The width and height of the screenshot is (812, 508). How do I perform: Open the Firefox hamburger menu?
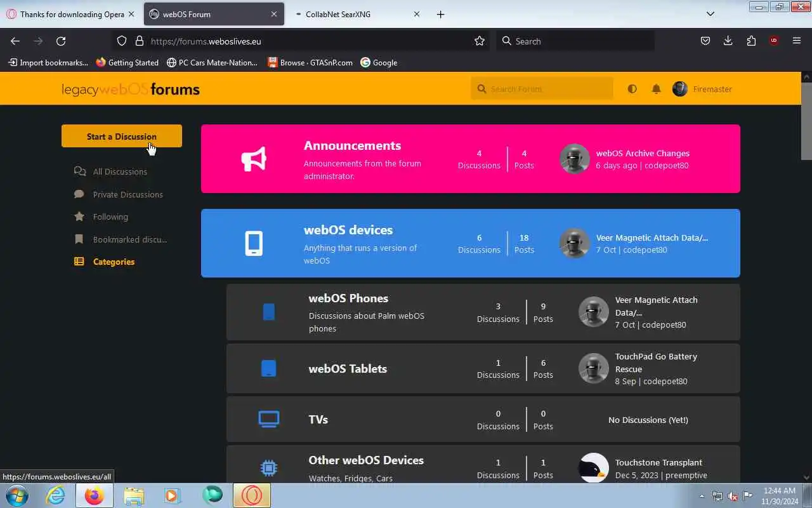click(x=797, y=41)
